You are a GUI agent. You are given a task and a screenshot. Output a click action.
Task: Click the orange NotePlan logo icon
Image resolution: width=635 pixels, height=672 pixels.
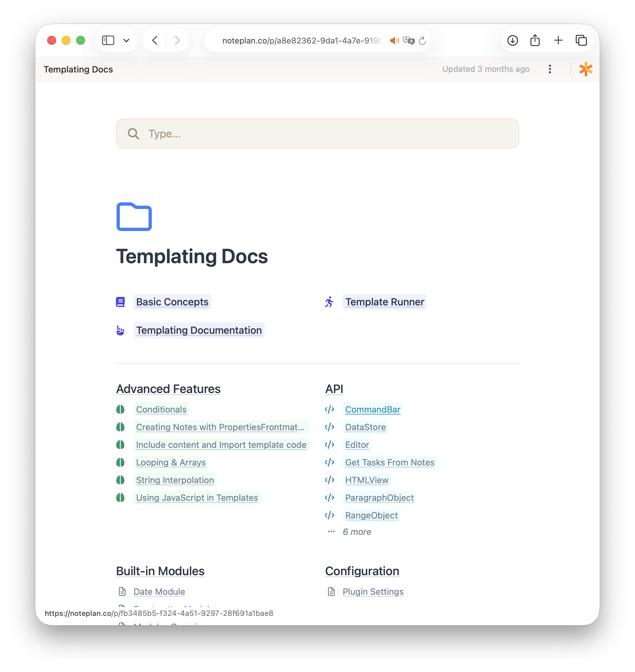pos(585,69)
